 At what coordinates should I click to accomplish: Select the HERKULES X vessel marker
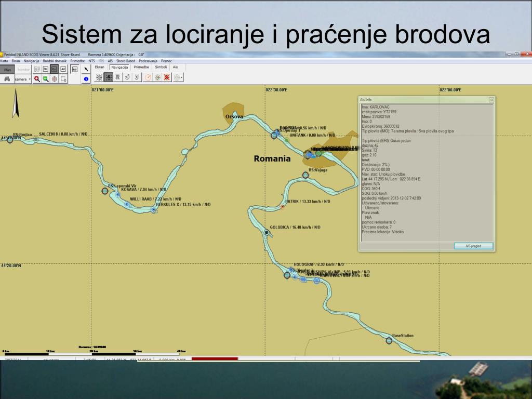click(x=153, y=210)
